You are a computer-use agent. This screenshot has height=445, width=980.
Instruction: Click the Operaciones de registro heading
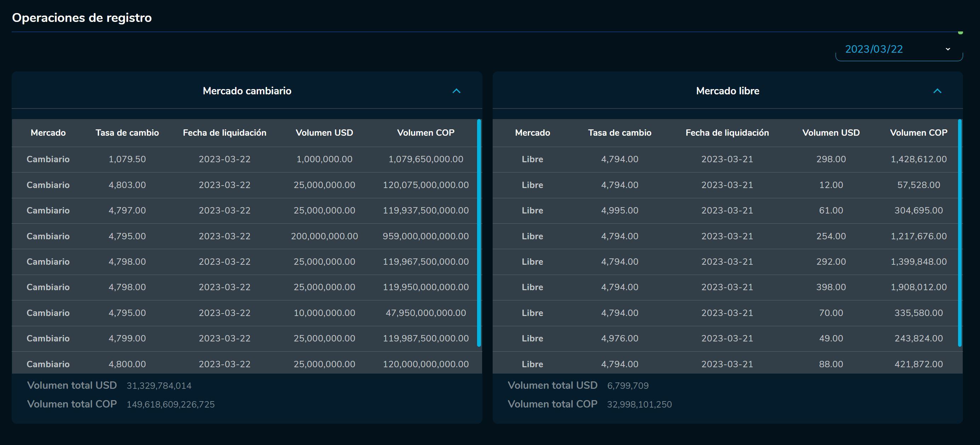pyautogui.click(x=82, y=18)
